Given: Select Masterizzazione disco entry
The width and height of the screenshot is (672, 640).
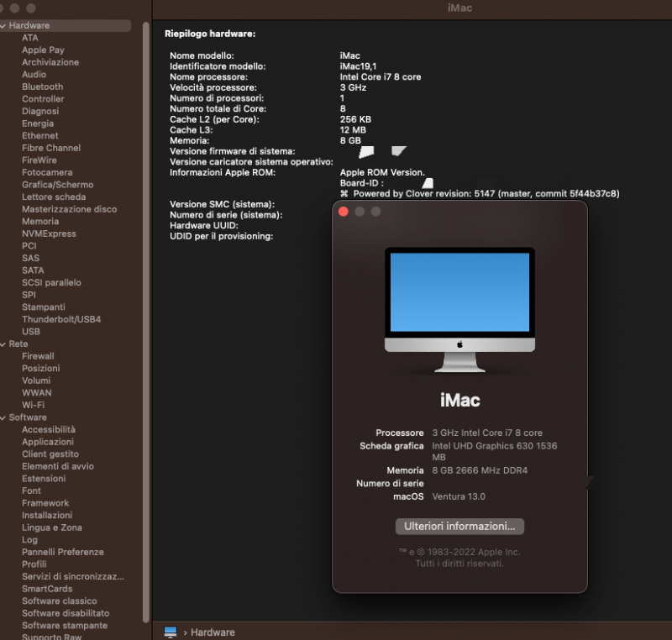Looking at the screenshot, I should (x=69, y=209).
